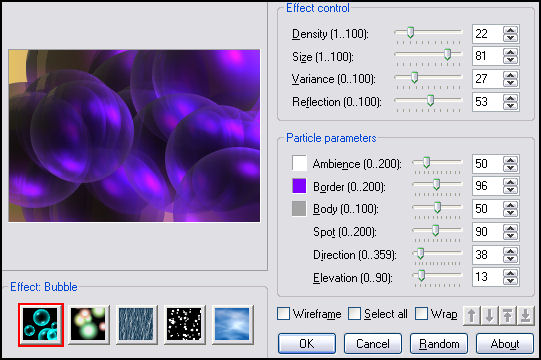Viewport: 541px width, 360px height.
Task: Open the purple Border color swatch
Action: pyautogui.click(x=299, y=186)
